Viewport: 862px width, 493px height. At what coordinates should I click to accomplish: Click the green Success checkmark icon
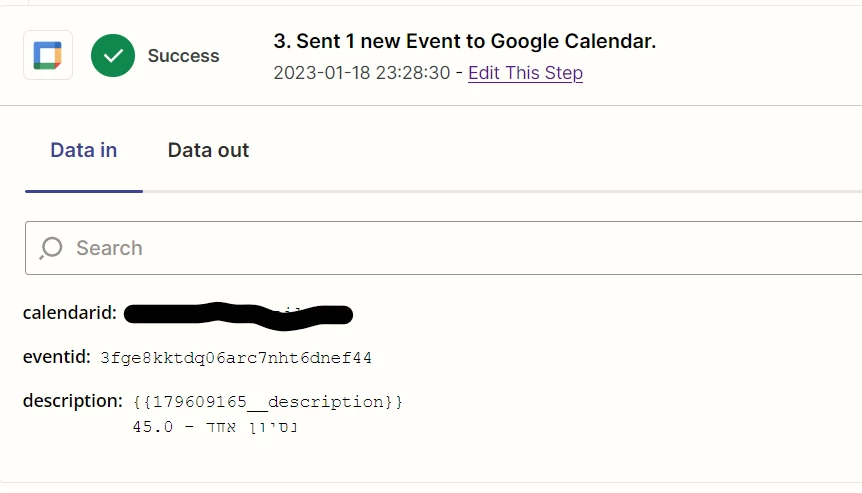tap(113, 55)
